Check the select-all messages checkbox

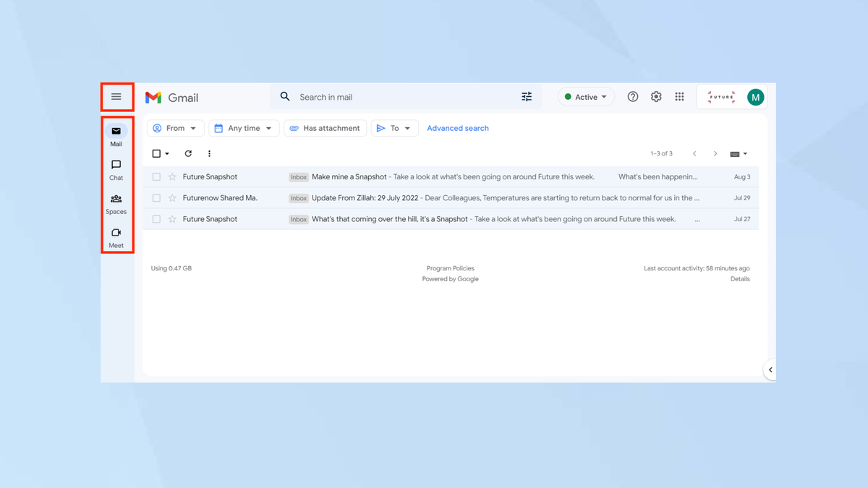point(156,153)
